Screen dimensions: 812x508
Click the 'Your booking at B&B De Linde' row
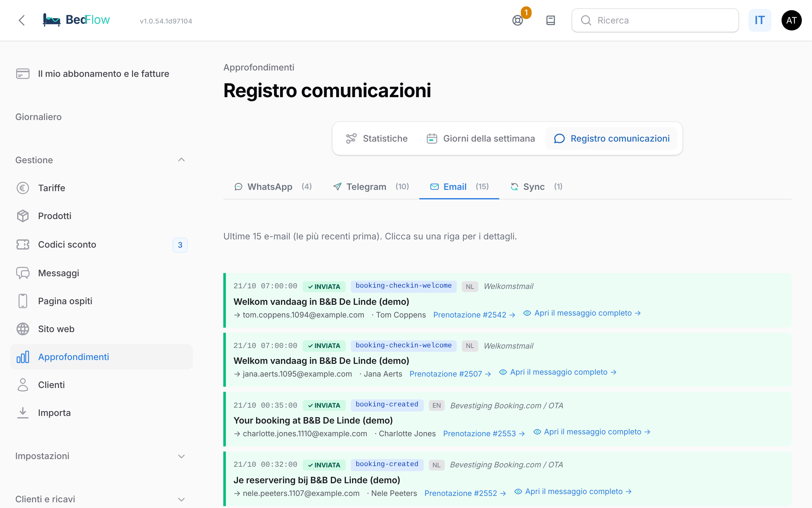[507, 419]
